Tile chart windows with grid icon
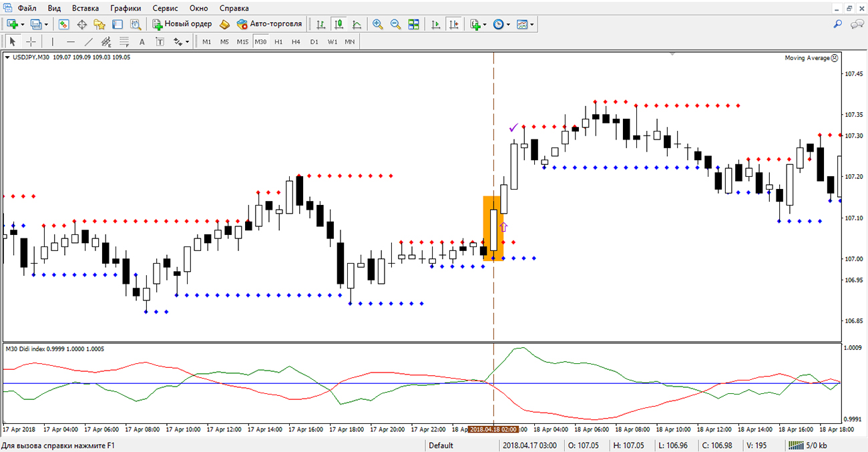The height and width of the screenshot is (452, 868). (x=413, y=24)
